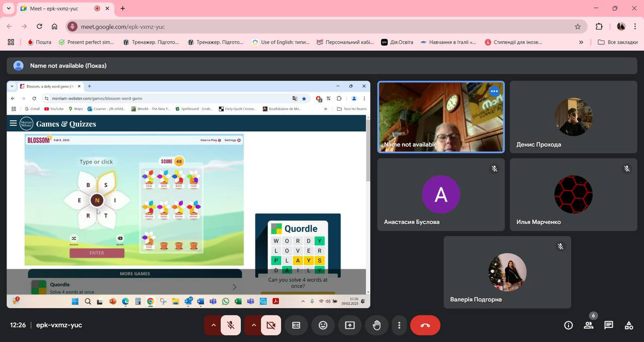
Task: Click letter T petal in Blossom flower
Action: 106,215
